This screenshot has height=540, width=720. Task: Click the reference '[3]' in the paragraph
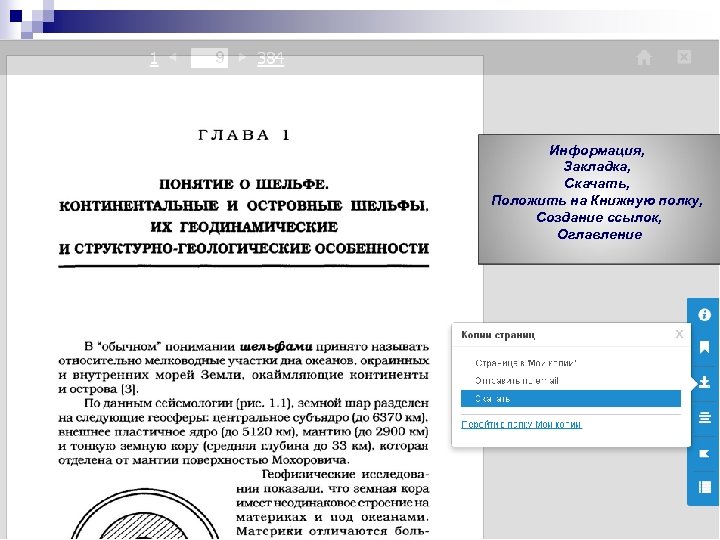[129, 389]
